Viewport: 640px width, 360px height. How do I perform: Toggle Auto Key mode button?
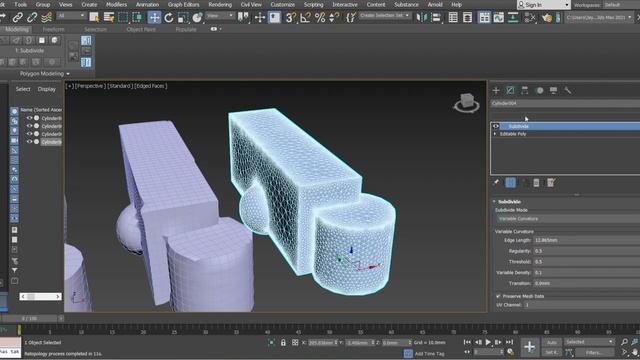pyautogui.click(x=551, y=342)
